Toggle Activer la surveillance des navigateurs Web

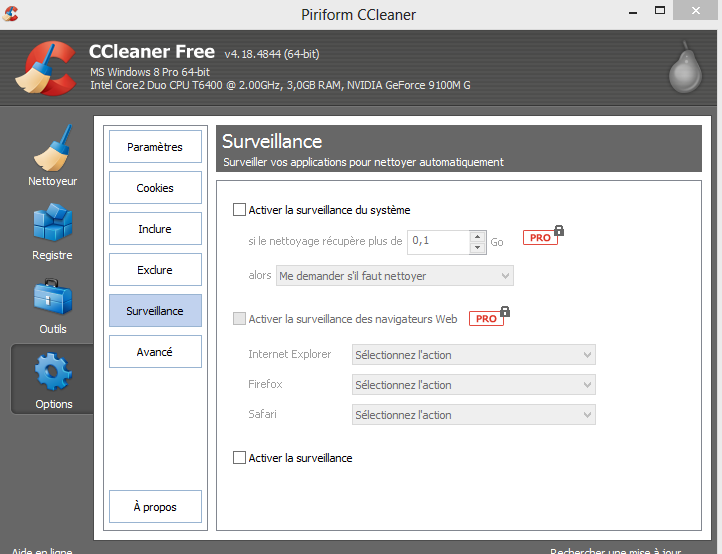click(239, 319)
